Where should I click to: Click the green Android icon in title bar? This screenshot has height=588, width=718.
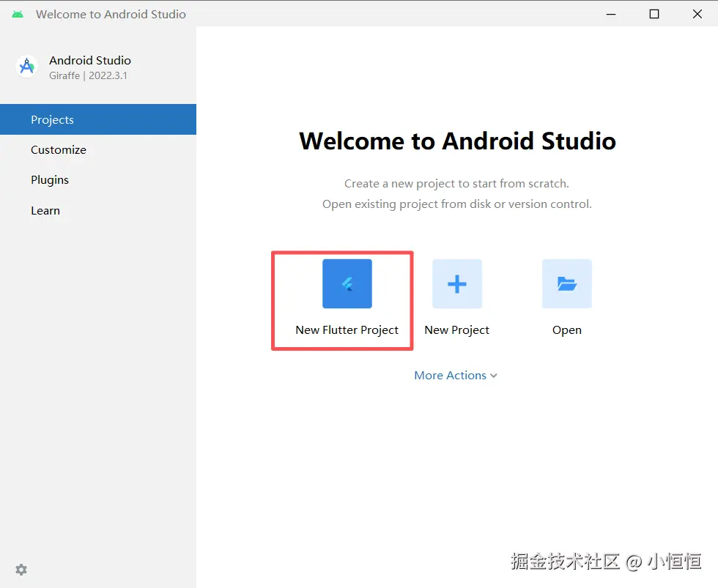[x=18, y=14]
